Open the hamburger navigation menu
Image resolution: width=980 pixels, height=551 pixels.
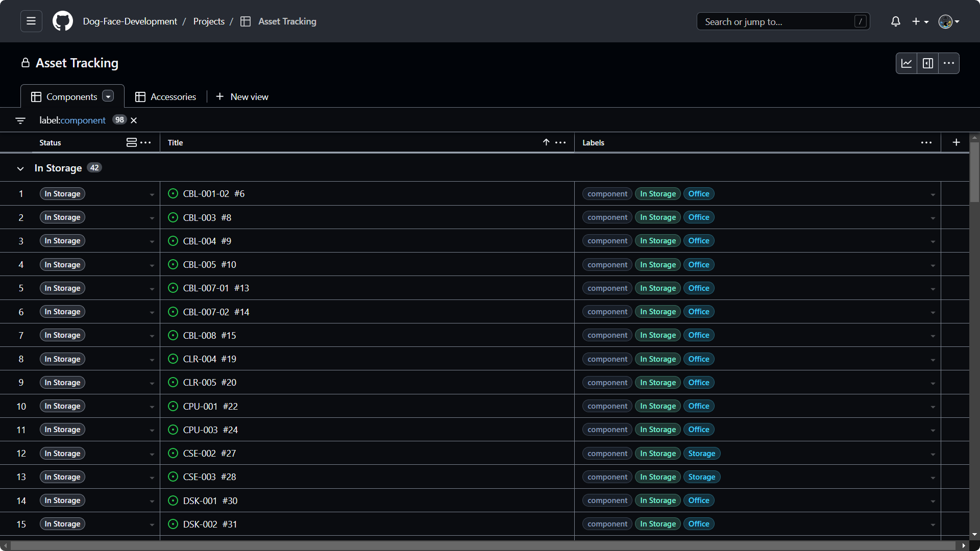(31, 21)
